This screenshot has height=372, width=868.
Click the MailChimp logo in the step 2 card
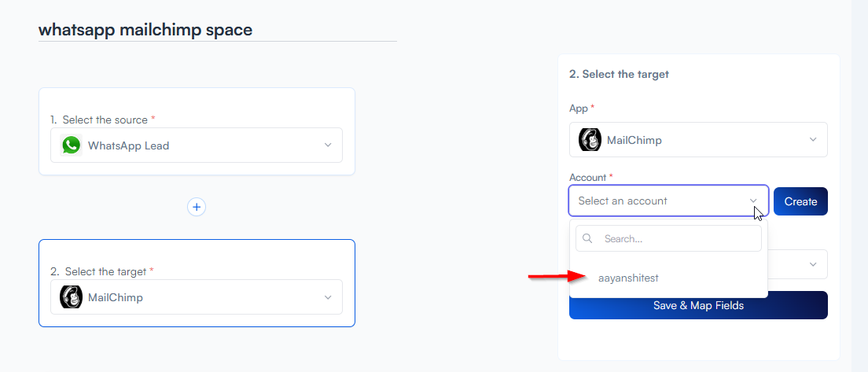point(72,297)
